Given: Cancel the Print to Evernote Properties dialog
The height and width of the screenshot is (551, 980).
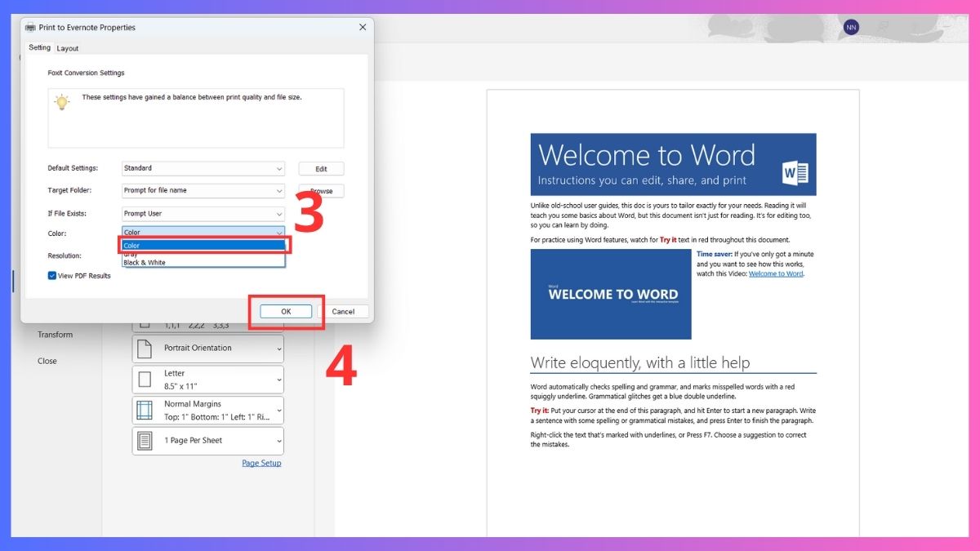Looking at the screenshot, I should click(x=343, y=311).
